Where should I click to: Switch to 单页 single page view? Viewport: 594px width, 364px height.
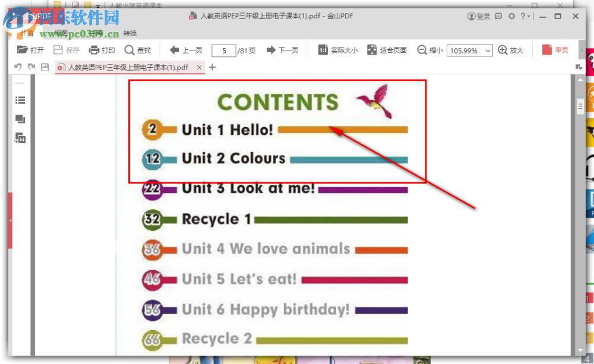click(555, 50)
